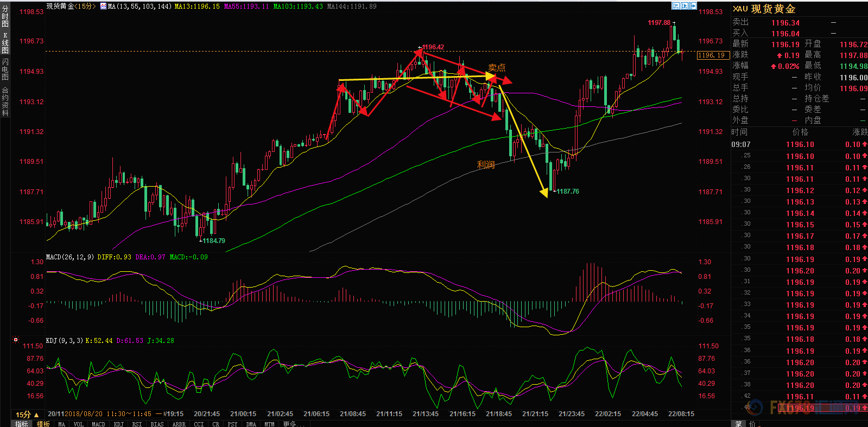Viewport: 868px width, 427px height.
Task: Click the MA(13,55,103,144) parameter label
Action: [x=140, y=6]
